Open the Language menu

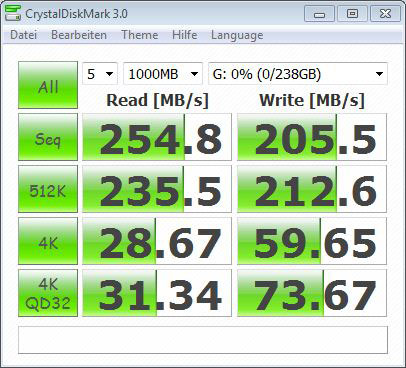(x=237, y=35)
